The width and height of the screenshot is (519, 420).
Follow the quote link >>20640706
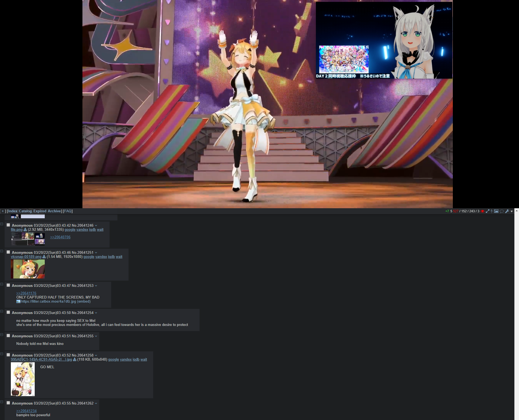(60, 237)
